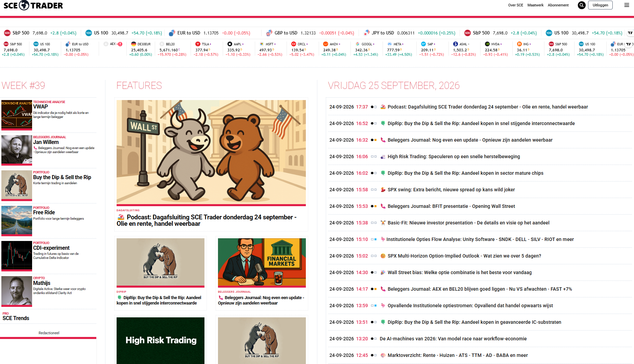
Task: Click the JPY to USD currency icon
Action: click(367, 33)
